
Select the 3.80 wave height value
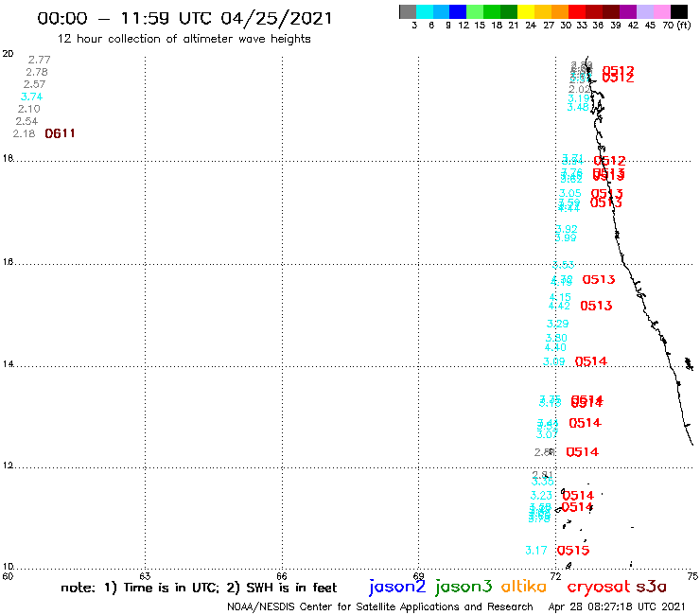[556, 338]
